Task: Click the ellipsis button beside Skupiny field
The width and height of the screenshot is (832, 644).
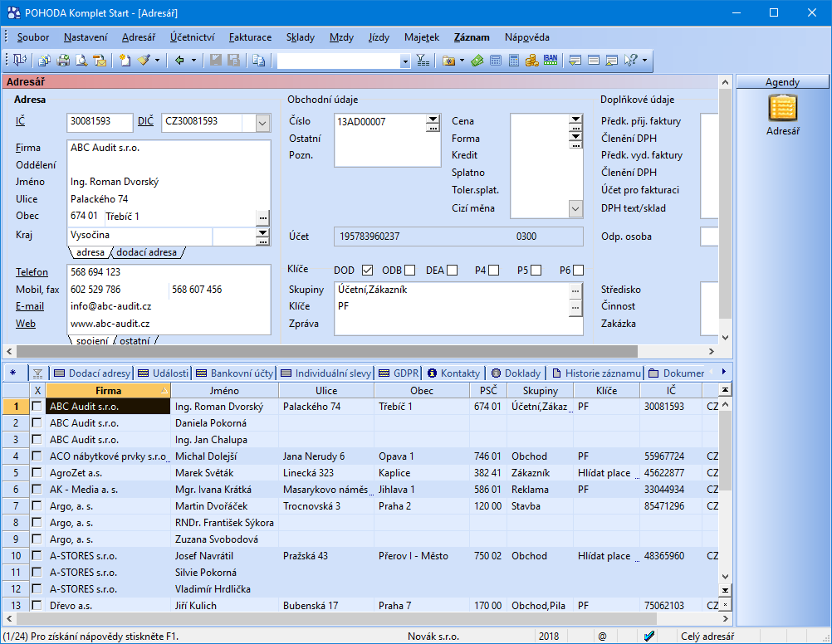Action: 575,290
